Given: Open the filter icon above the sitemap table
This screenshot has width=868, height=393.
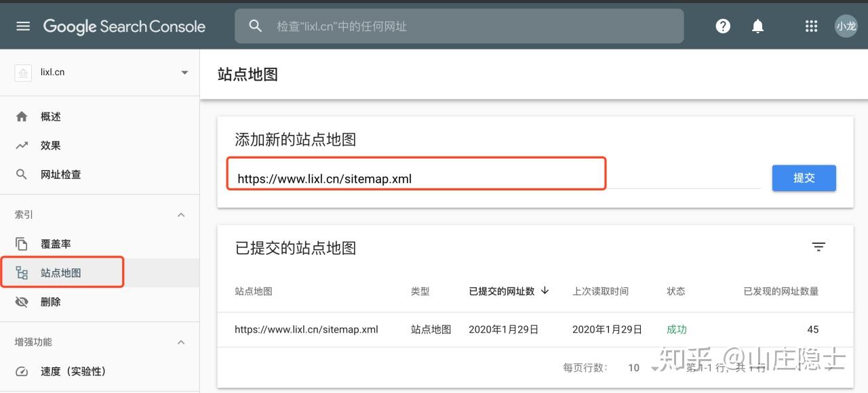Looking at the screenshot, I should pyautogui.click(x=818, y=247).
